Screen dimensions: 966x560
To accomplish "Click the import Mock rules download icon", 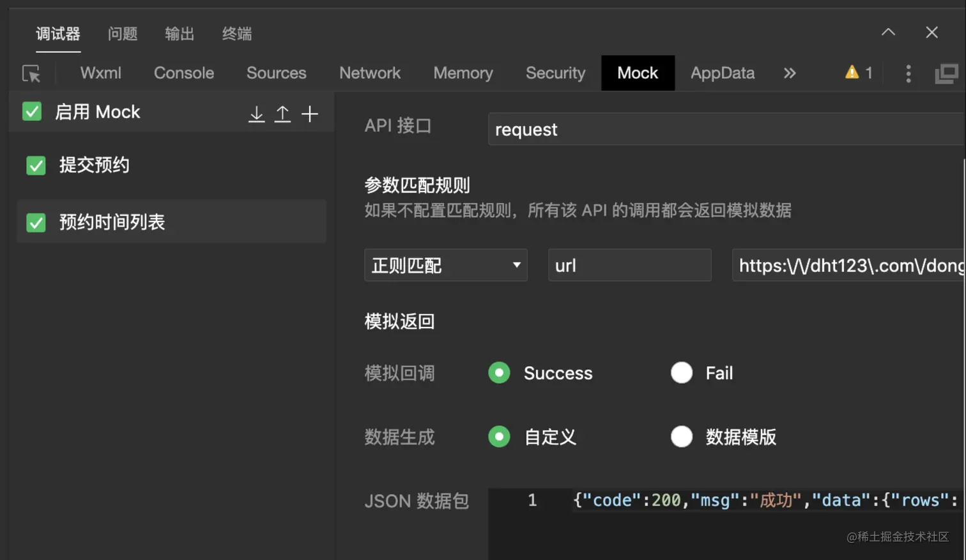I will click(x=256, y=114).
